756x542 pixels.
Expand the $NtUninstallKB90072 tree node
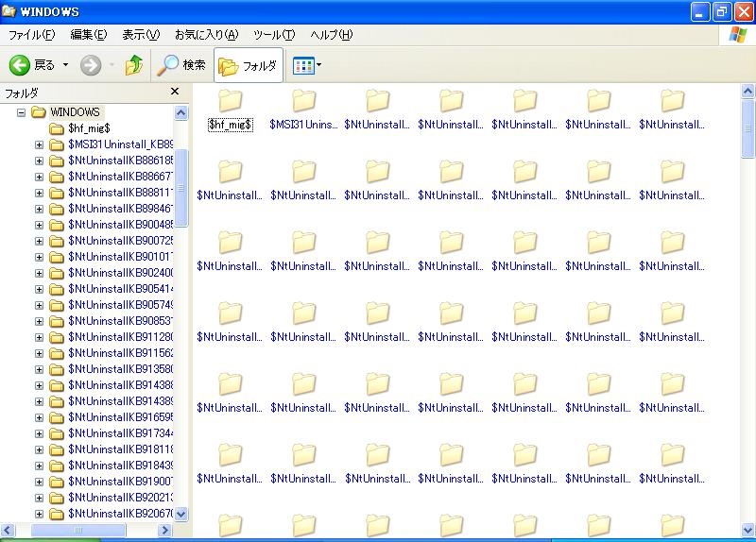pos(39,241)
